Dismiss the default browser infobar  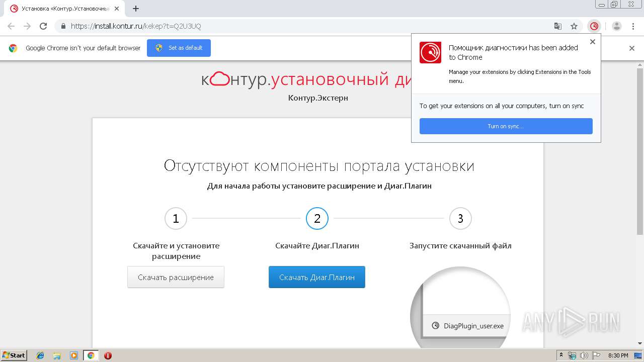632,48
